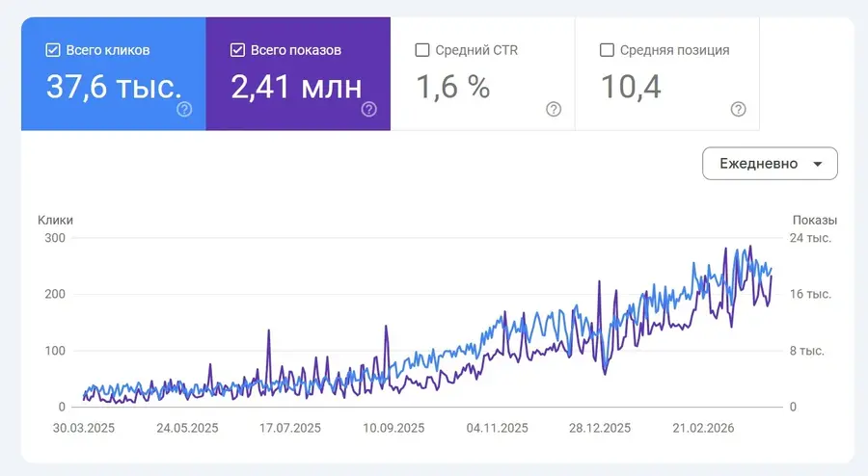Open help icon for Средняя позиция

coord(738,109)
